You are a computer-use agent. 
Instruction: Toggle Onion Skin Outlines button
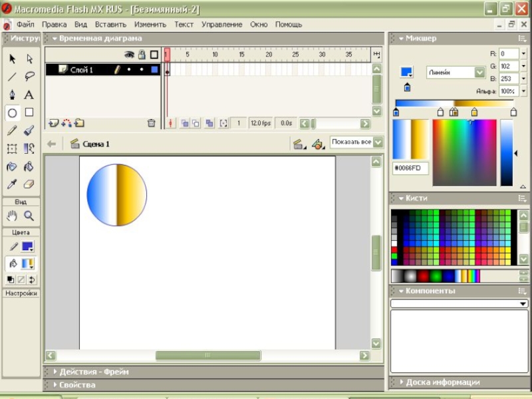click(x=196, y=124)
